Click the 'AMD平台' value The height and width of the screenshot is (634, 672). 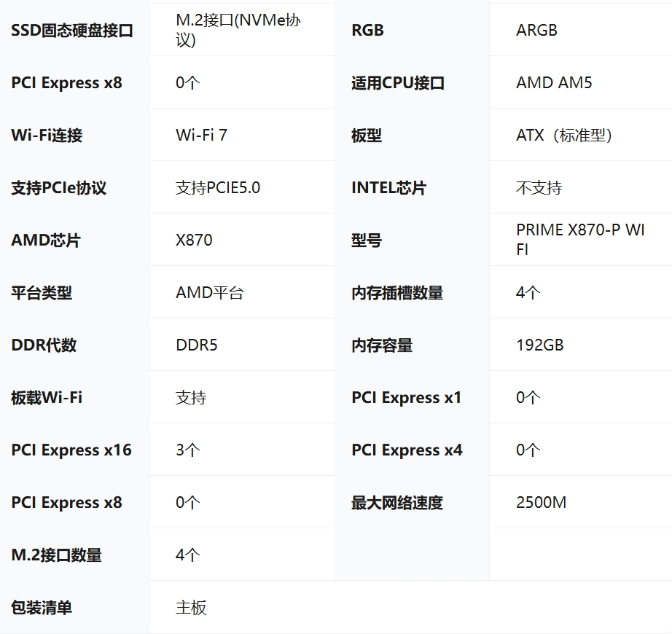coord(210,292)
